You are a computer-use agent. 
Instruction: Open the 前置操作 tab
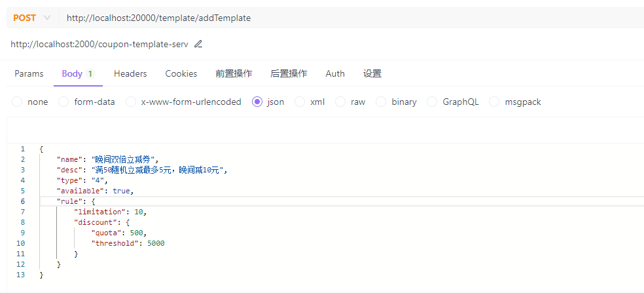(x=234, y=73)
